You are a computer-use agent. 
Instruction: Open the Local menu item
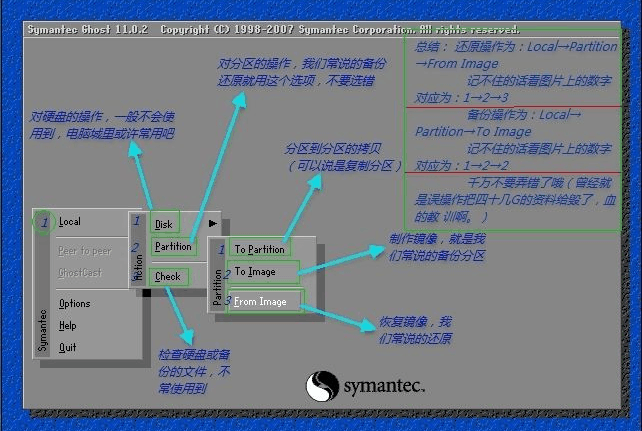[70, 222]
